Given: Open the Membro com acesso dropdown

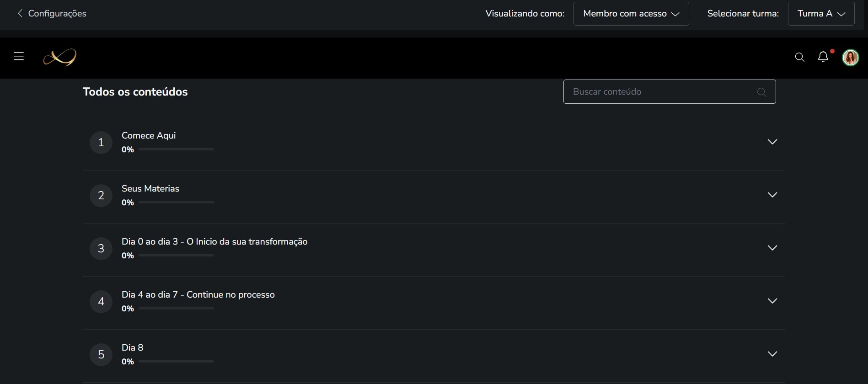Looking at the screenshot, I should tap(631, 14).
